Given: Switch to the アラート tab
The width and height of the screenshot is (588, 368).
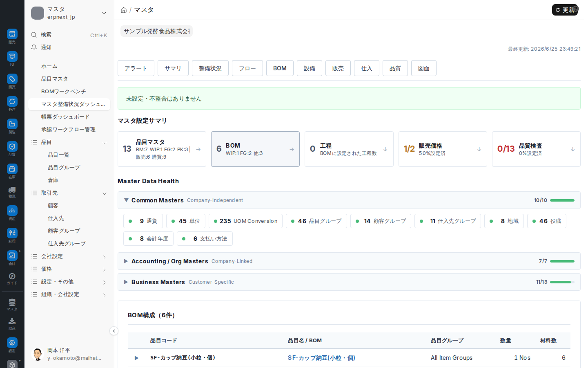Looking at the screenshot, I should click(x=136, y=68).
